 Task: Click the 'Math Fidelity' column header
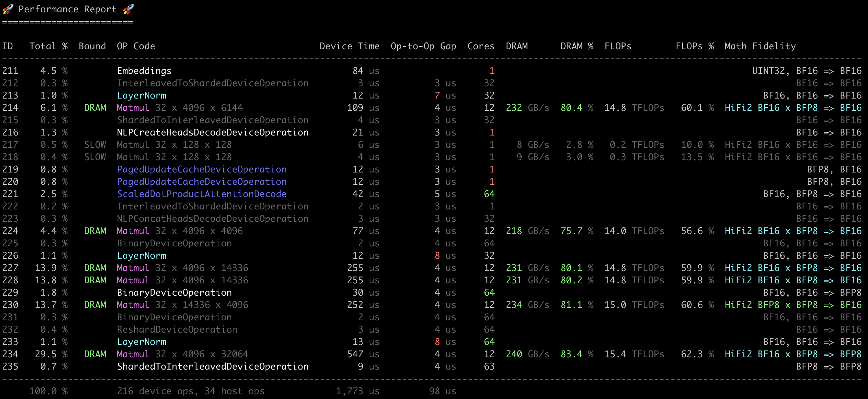(x=760, y=46)
